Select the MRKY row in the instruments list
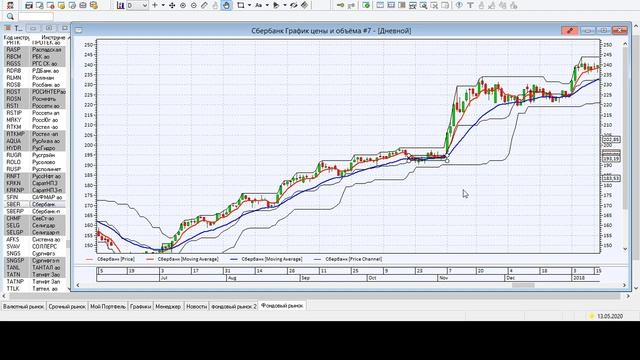 (x=34, y=120)
